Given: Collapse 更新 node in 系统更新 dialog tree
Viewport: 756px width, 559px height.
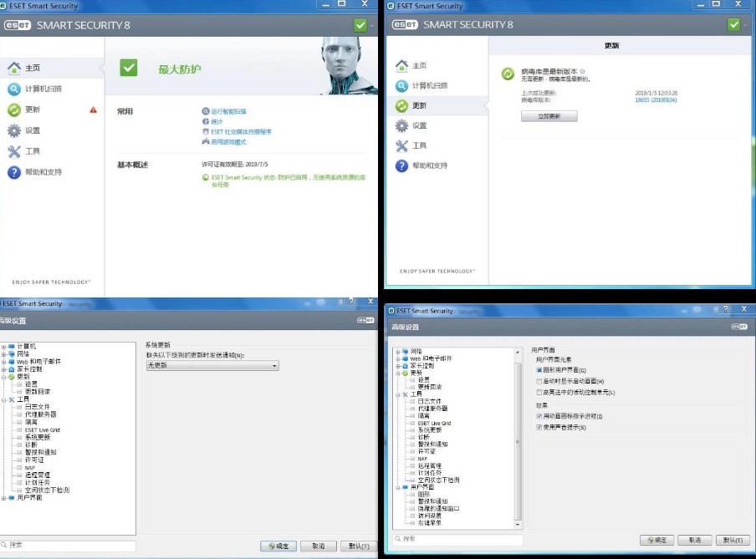Looking at the screenshot, I should (x=4, y=377).
